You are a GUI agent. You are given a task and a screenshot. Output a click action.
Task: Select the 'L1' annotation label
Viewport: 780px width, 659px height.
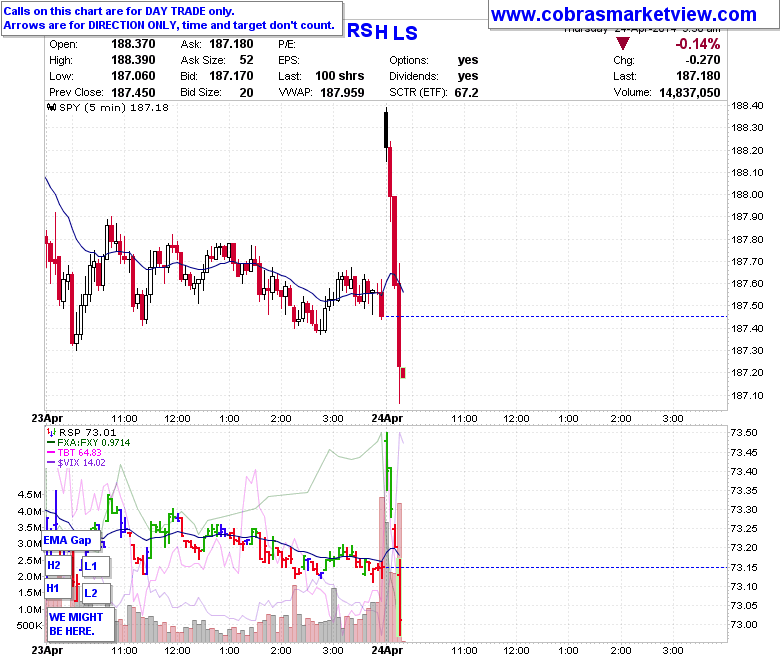point(96,566)
